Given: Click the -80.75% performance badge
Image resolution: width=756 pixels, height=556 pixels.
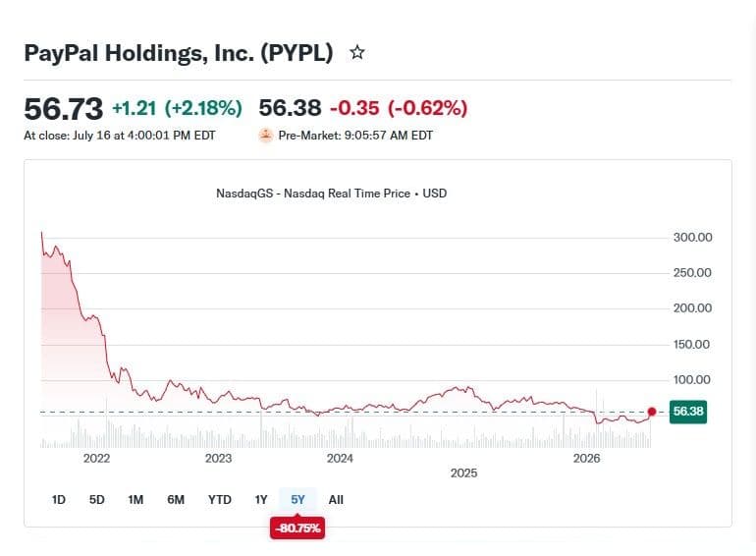Looking at the screenshot, I should tap(297, 528).
